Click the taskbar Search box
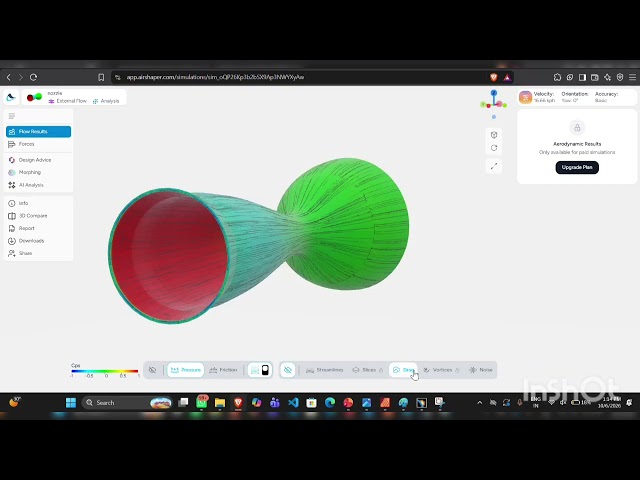The width and height of the screenshot is (640, 480). pyautogui.click(x=128, y=403)
